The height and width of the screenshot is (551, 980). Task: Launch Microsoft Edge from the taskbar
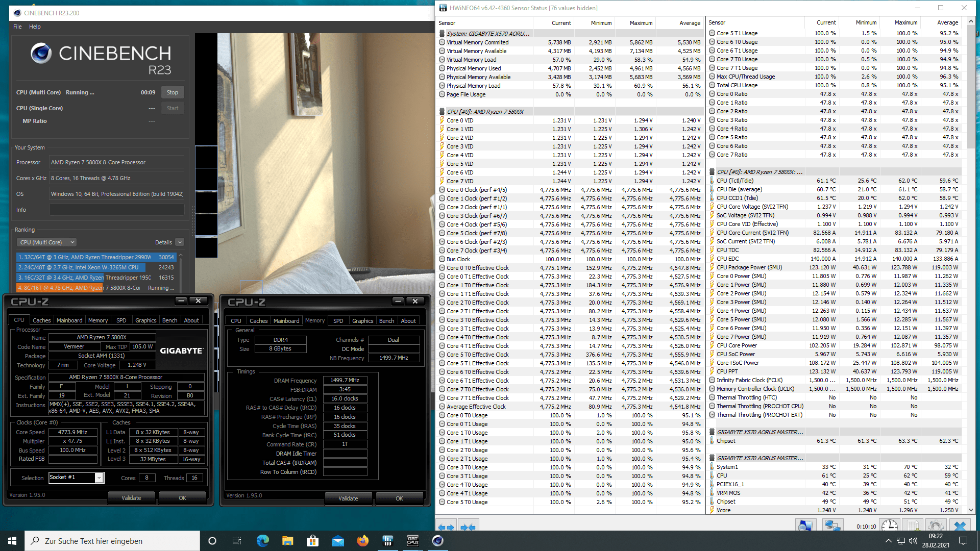click(262, 541)
